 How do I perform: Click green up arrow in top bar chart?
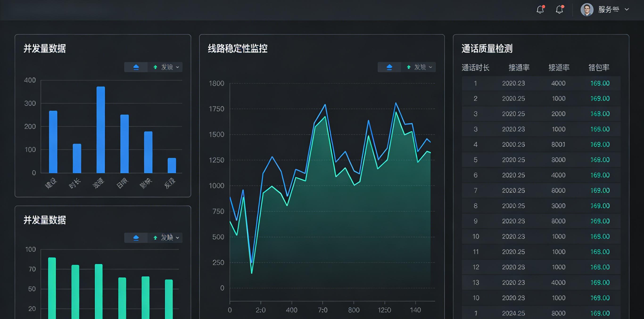point(155,67)
